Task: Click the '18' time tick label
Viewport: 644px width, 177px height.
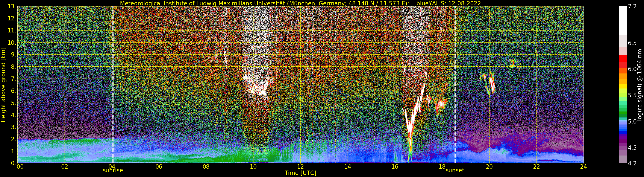Action: (442, 167)
